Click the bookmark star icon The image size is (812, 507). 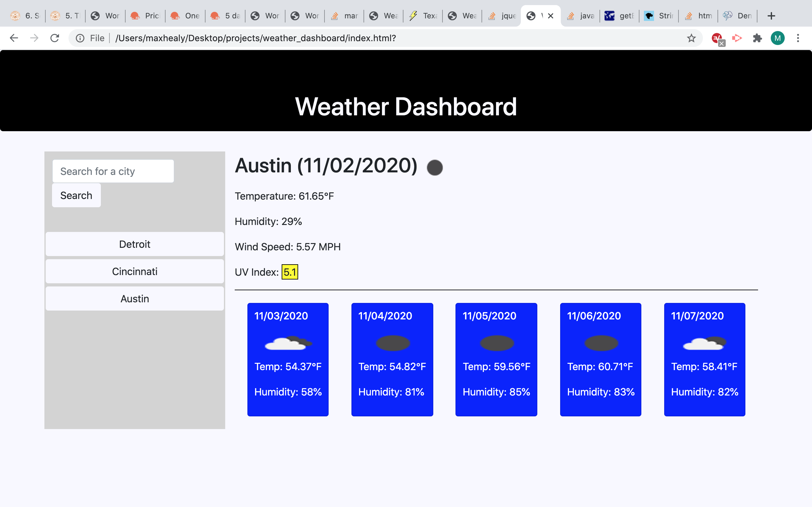(691, 38)
